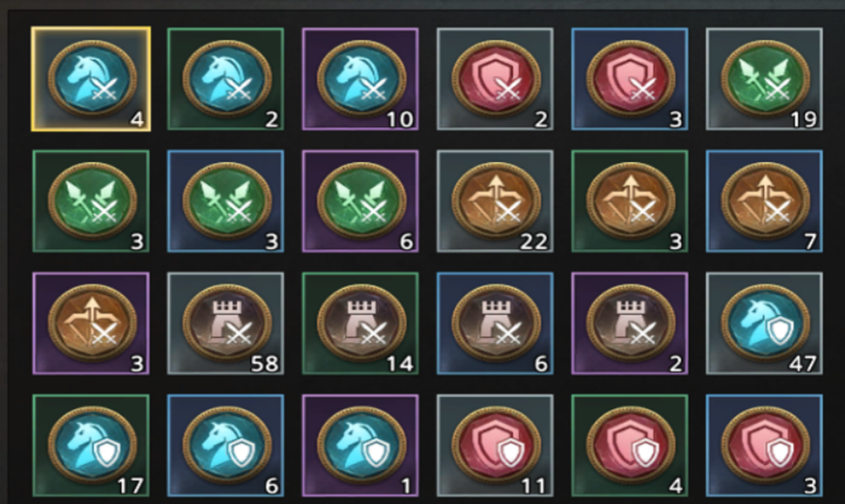Select the green-framed infantry defense gem with 4
The image size is (845, 504).
[630, 446]
